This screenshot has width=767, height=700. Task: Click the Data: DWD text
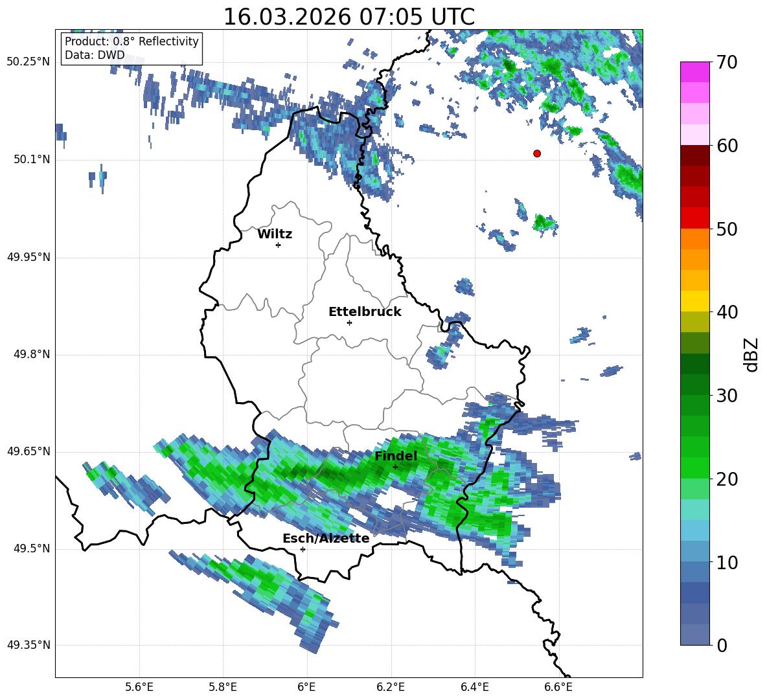[x=95, y=55]
